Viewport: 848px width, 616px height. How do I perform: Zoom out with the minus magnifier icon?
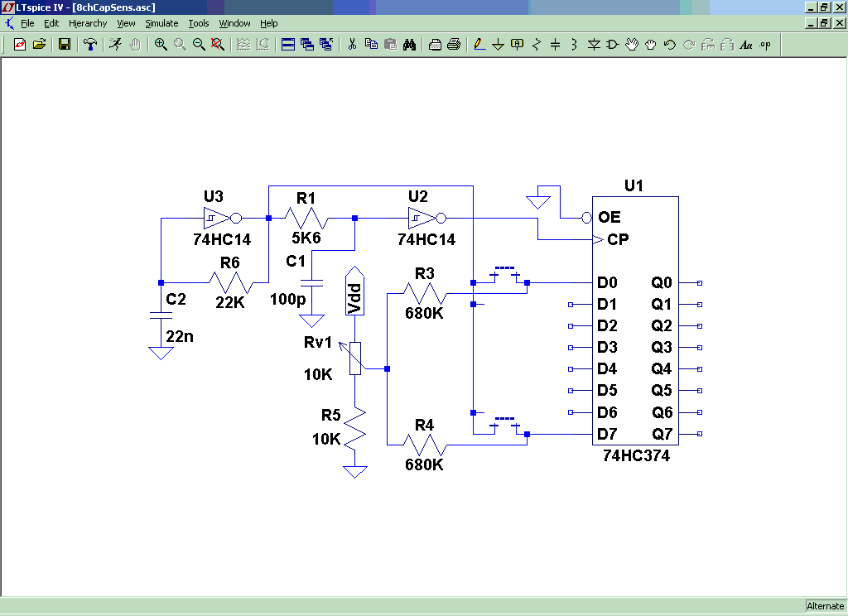[x=199, y=45]
